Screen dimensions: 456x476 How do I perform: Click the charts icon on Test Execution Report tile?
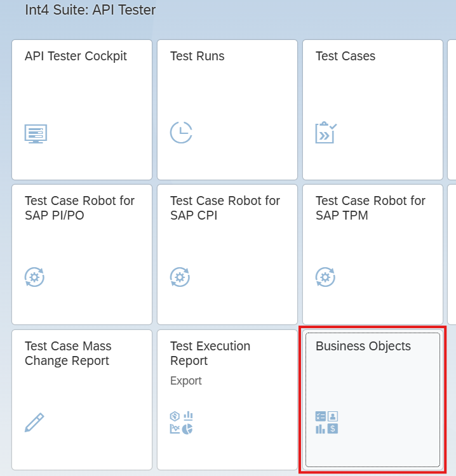coord(181,423)
